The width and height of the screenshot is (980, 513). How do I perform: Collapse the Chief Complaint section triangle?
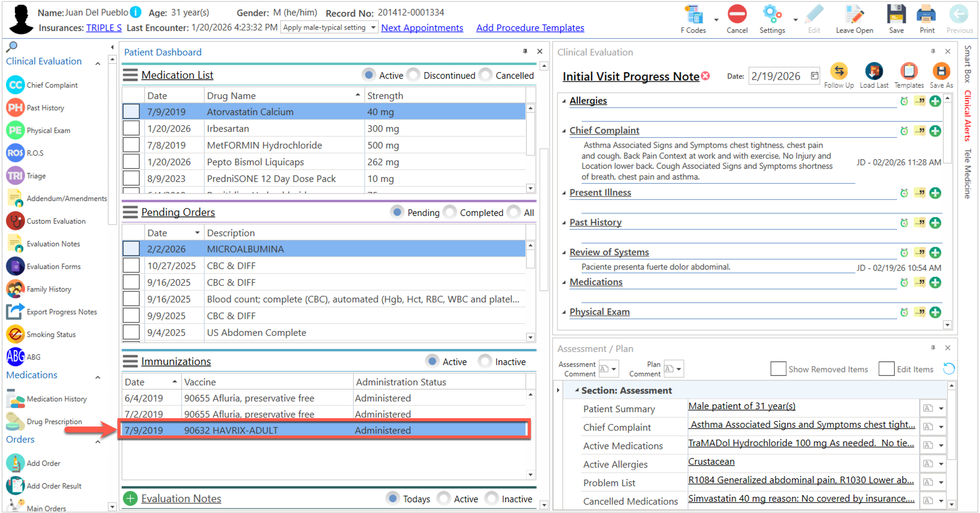point(564,131)
